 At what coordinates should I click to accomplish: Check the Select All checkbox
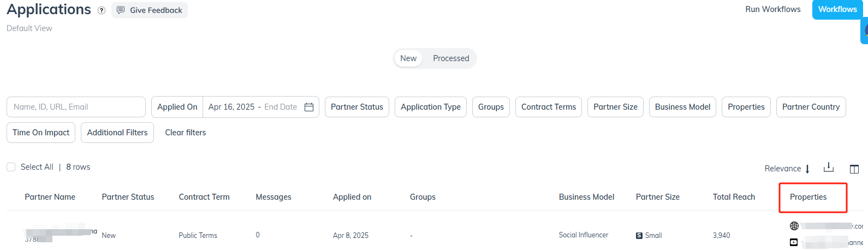point(11,167)
